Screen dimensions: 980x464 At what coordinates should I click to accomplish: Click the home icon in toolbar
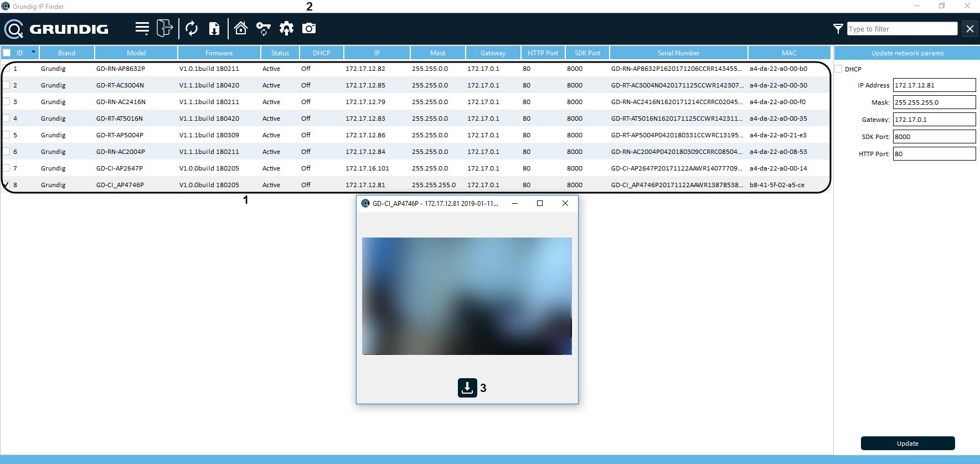coord(241,28)
